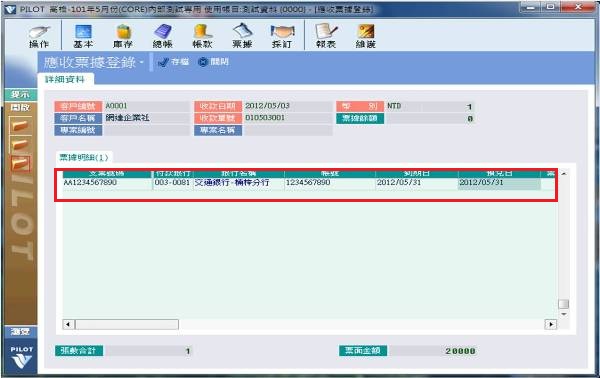Image resolution: width=600 pixels, height=378 pixels.
Task: Switch to the 詳細資料 tab
Action: pyautogui.click(x=65, y=80)
